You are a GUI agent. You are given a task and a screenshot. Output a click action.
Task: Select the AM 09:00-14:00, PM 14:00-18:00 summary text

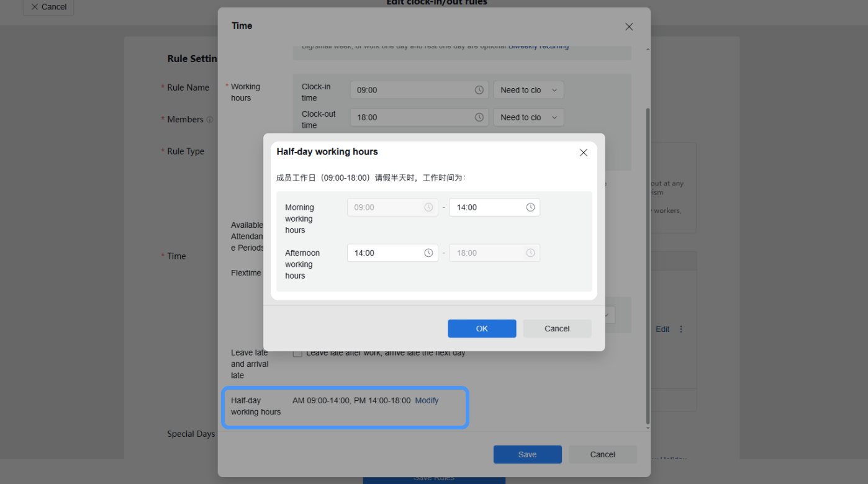click(x=351, y=401)
